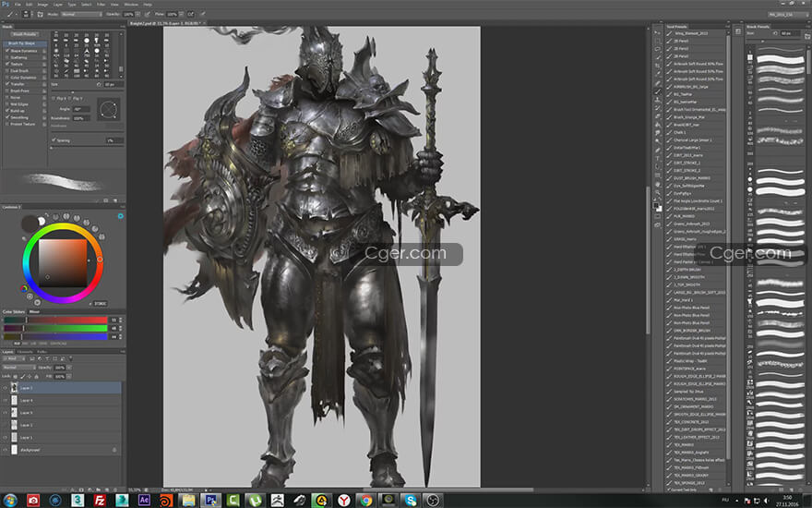Click the pressure-for-opacity icon in options bar

pyautogui.click(x=147, y=14)
